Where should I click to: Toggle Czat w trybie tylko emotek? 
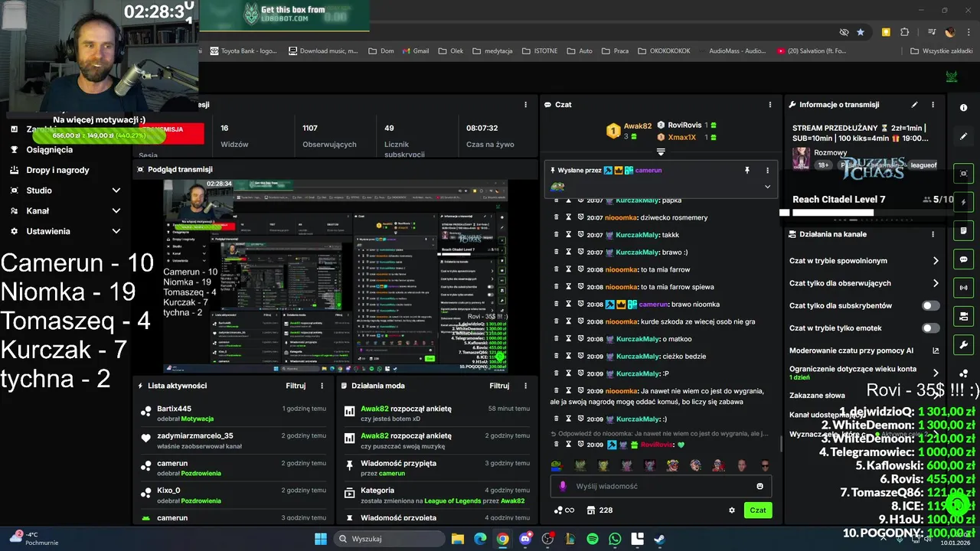930,328
